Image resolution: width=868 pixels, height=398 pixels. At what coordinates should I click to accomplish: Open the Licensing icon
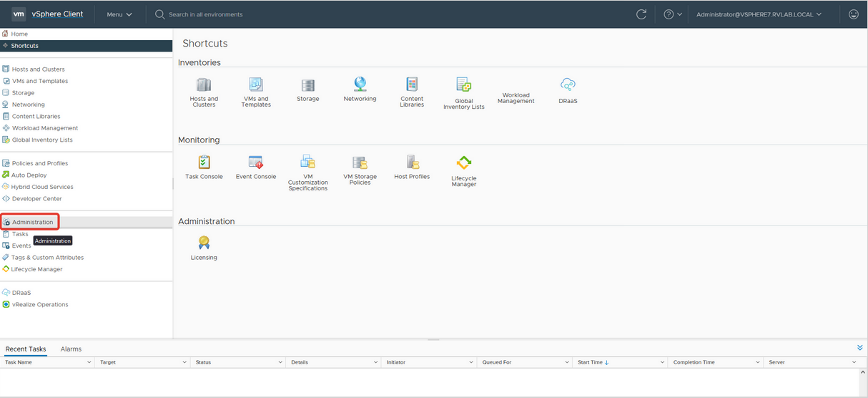click(204, 243)
